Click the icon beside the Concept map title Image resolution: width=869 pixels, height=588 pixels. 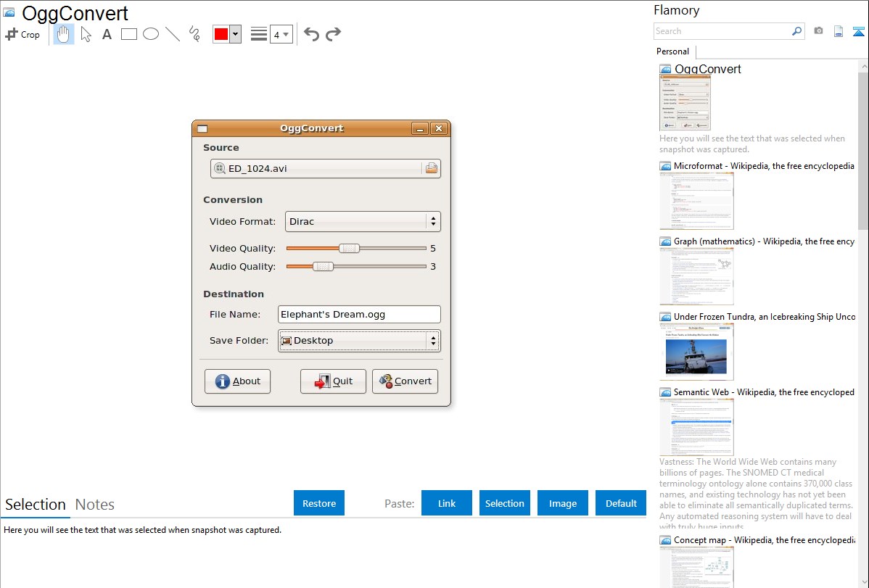665,540
